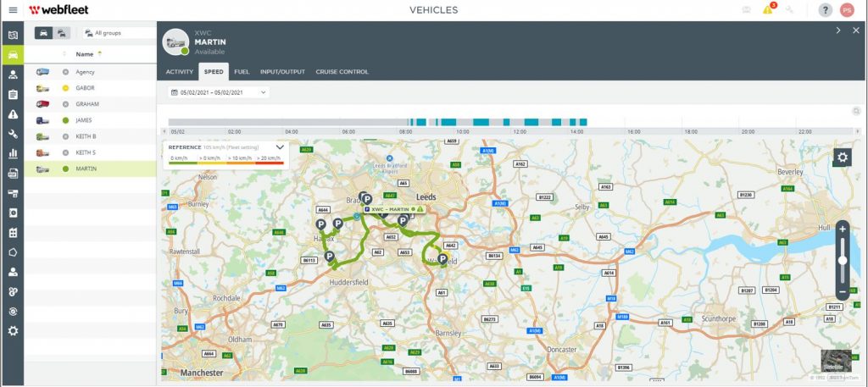This screenshot has height=387, width=868.
Task: Open the hamburger main menu
Action: coord(13,10)
